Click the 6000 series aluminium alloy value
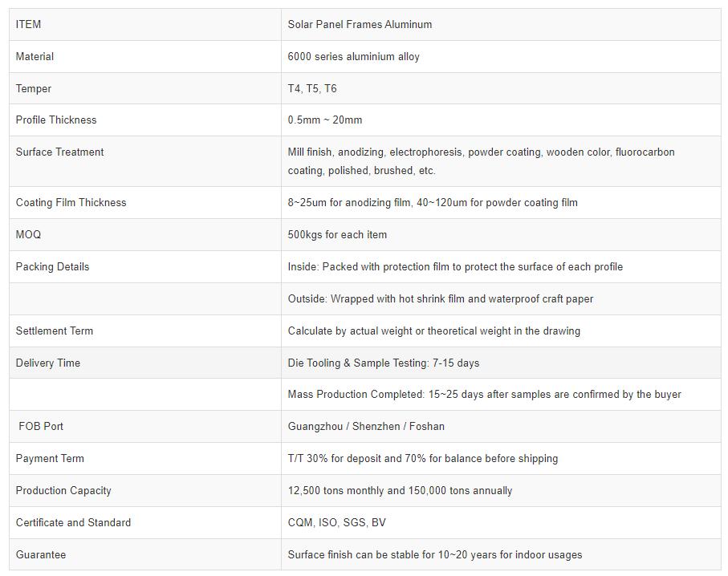Image resolution: width=728 pixels, height=576 pixels. tap(353, 57)
